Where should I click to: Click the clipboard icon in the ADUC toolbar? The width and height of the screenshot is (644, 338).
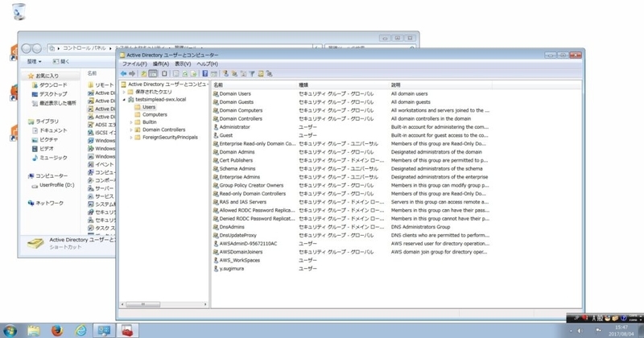pos(164,74)
